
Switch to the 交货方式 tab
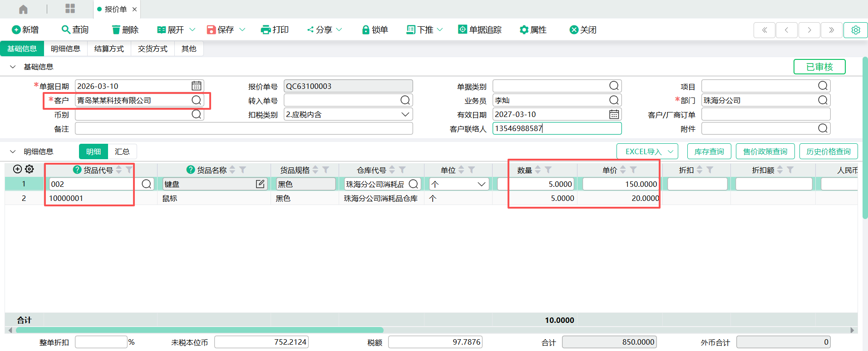pos(153,49)
